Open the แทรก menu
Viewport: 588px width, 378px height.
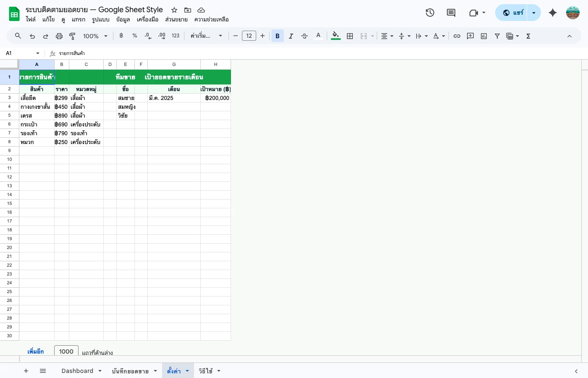(79, 19)
